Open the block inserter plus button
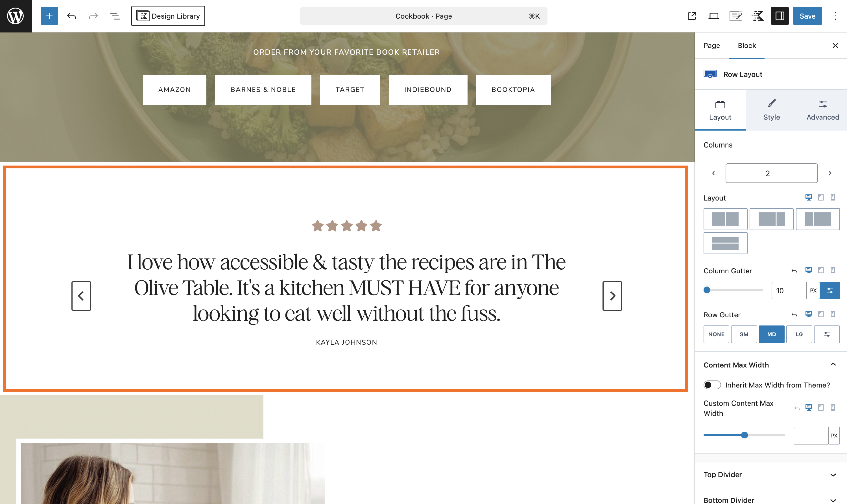Image resolution: width=847 pixels, height=504 pixels. coord(49,16)
